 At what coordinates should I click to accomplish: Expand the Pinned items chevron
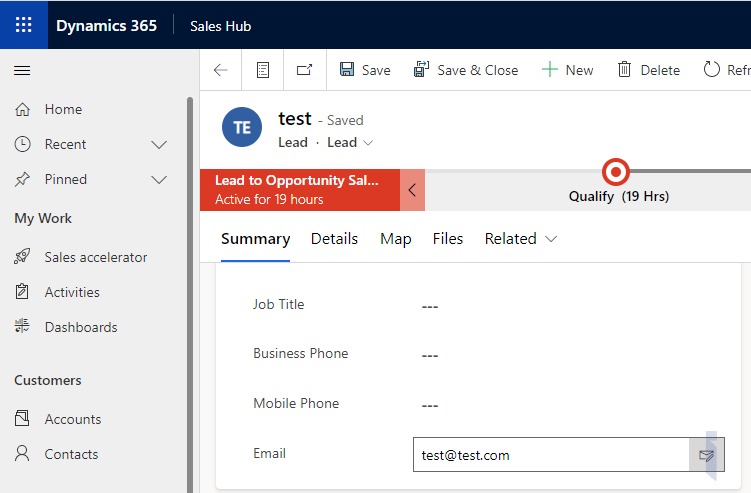pos(159,180)
